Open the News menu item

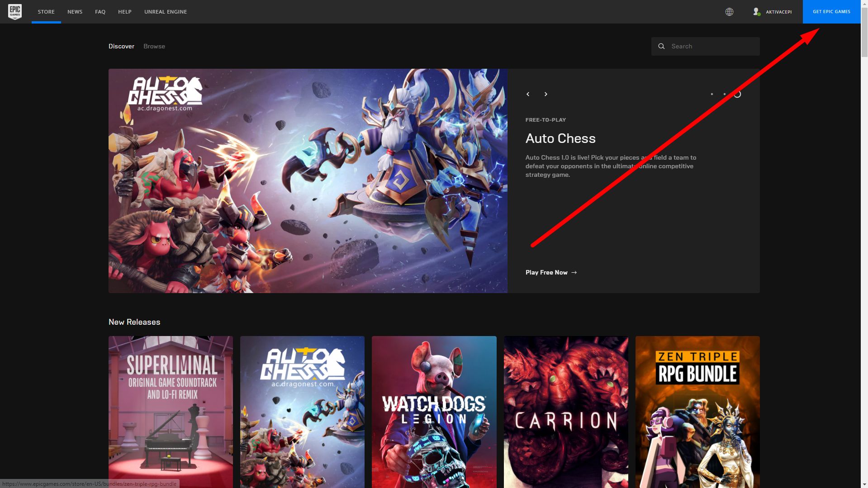[75, 12]
